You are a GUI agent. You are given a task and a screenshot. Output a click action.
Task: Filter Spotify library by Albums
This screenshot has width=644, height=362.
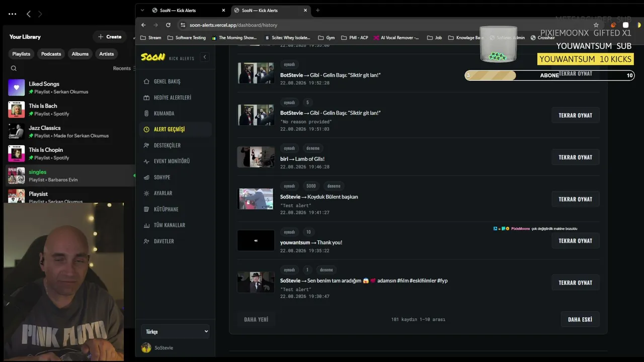80,54
